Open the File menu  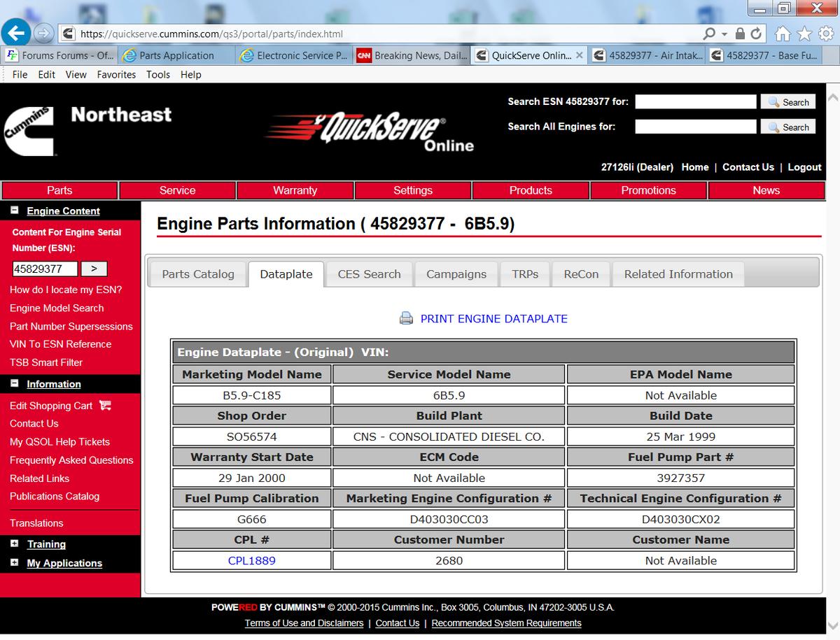pos(20,74)
